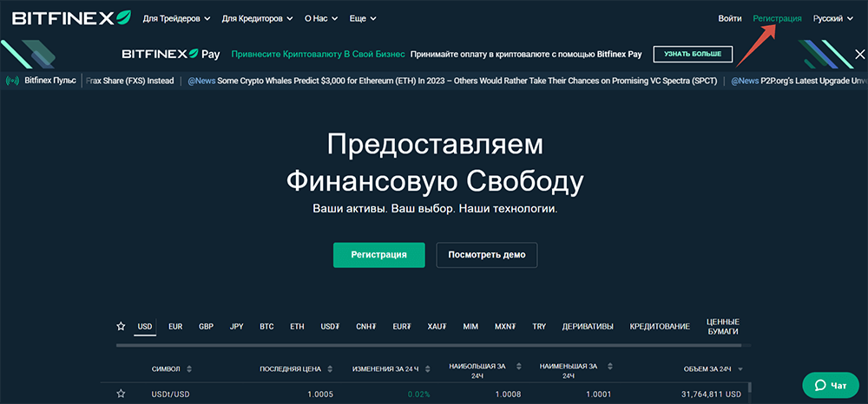Sort by НАИБОЛЬШАЯ ЗА 24Ч column
Image resolution: width=868 pixels, height=404 pixels.
485,371
